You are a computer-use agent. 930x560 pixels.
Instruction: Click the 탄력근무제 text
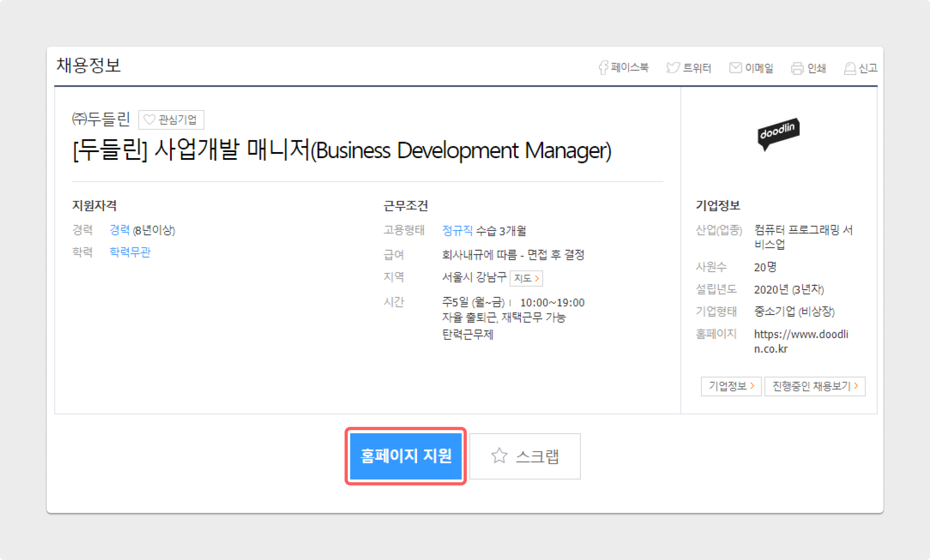click(x=467, y=335)
